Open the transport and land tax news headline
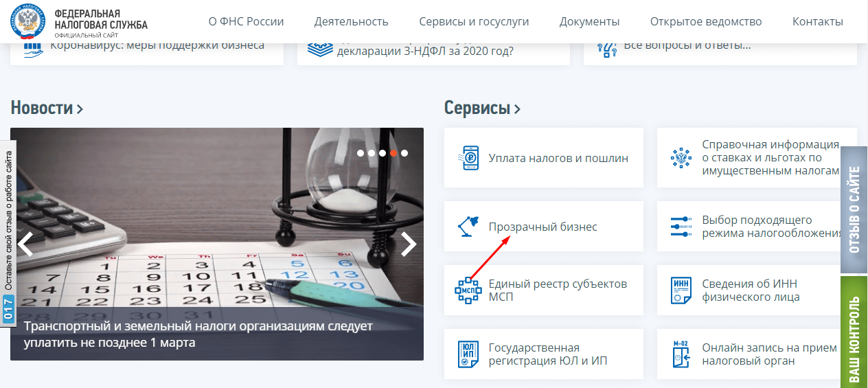 [198, 334]
